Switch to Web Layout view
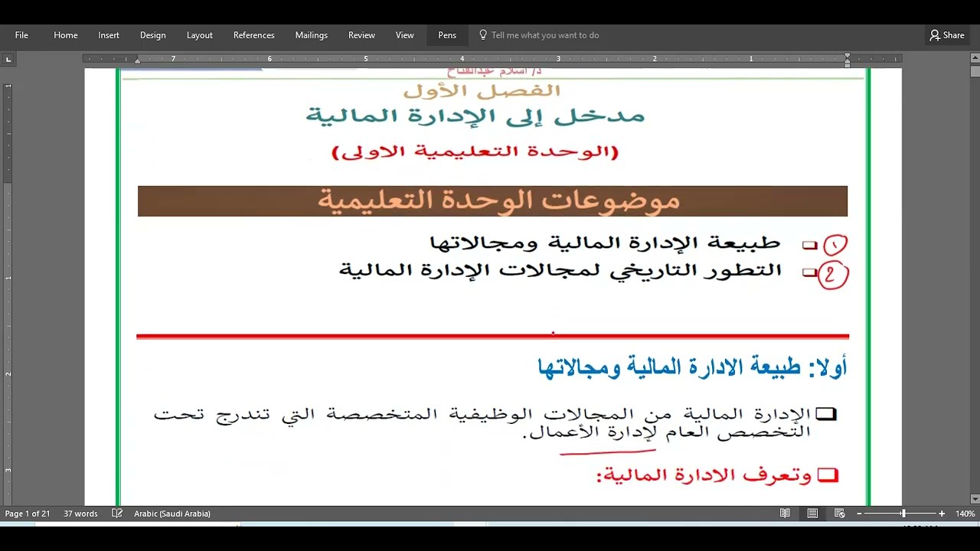This screenshot has height=551, width=980. (x=840, y=514)
